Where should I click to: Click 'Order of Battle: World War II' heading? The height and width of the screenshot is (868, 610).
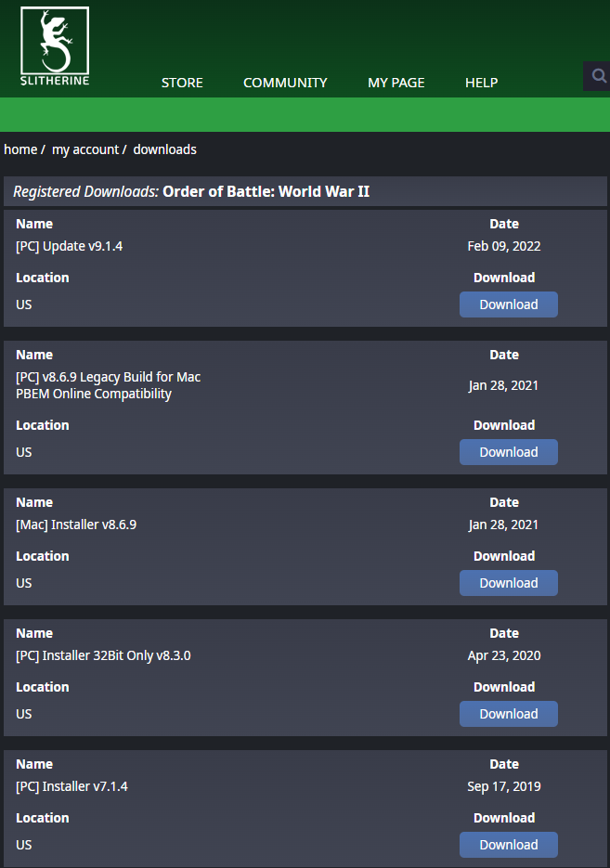click(x=266, y=191)
